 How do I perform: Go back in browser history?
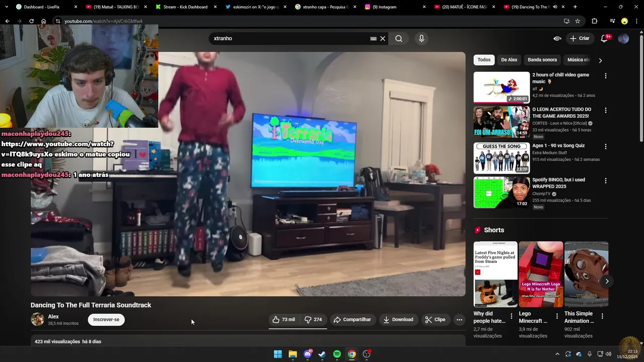pyautogui.click(x=7, y=21)
